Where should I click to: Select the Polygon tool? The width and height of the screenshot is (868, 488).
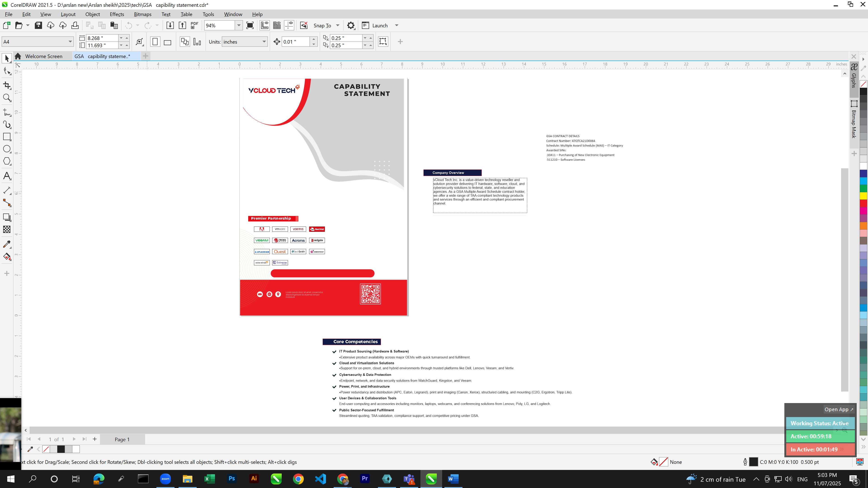point(7,161)
